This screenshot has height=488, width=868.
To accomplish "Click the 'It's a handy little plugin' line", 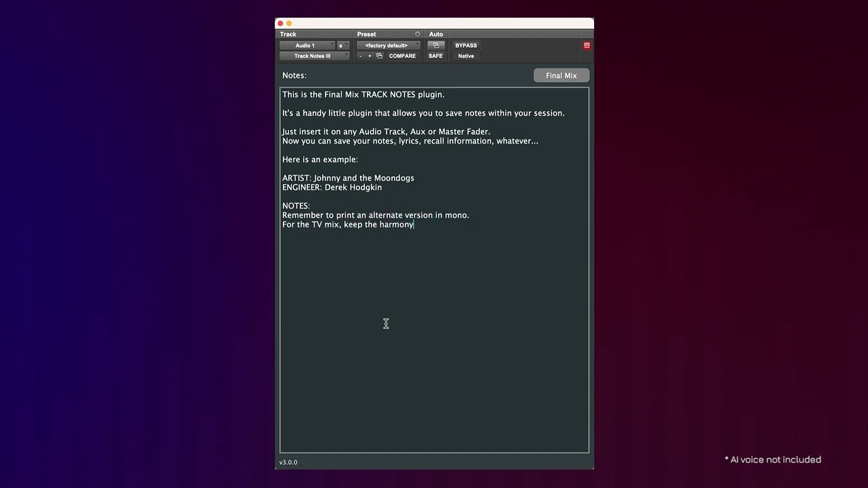I will point(423,113).
